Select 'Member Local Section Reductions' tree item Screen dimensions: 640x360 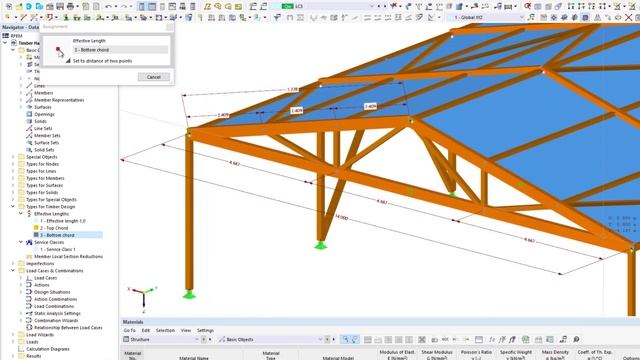tap(68, 257)
